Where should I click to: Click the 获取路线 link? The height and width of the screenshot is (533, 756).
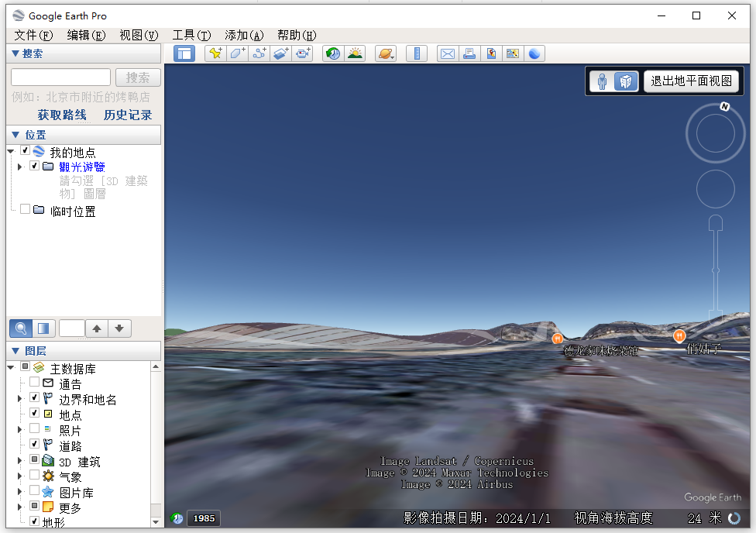(x=62, y=115)
